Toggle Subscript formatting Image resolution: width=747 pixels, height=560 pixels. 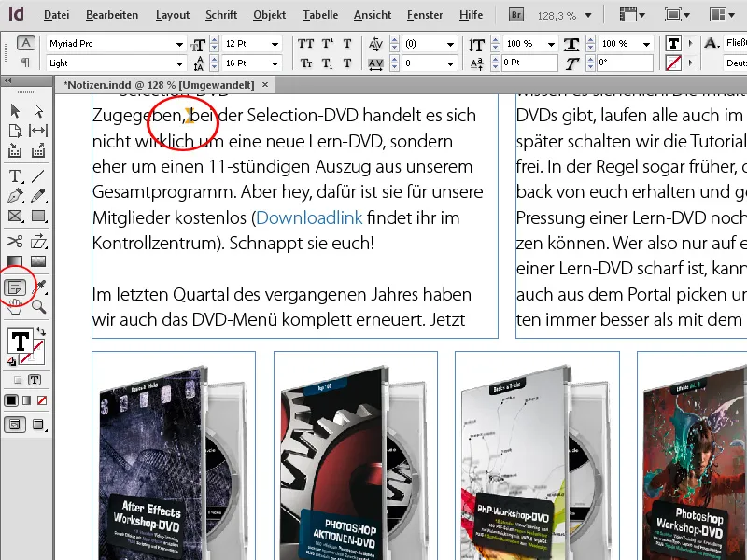(x=327, y=63)
